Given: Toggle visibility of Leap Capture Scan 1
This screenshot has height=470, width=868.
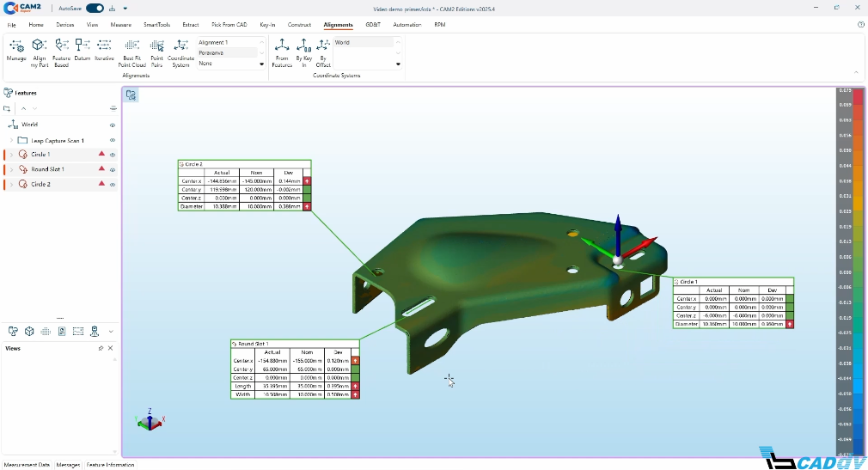Looking at the screenshot, I should (x=113, y=141).
